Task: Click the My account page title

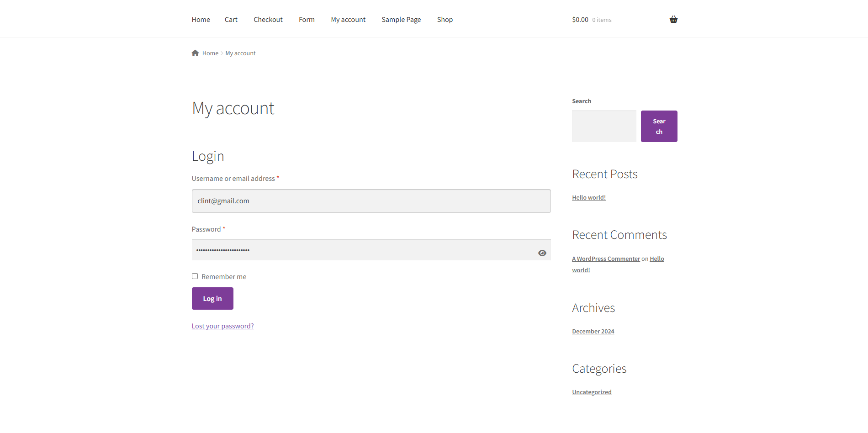Action: 233,109
